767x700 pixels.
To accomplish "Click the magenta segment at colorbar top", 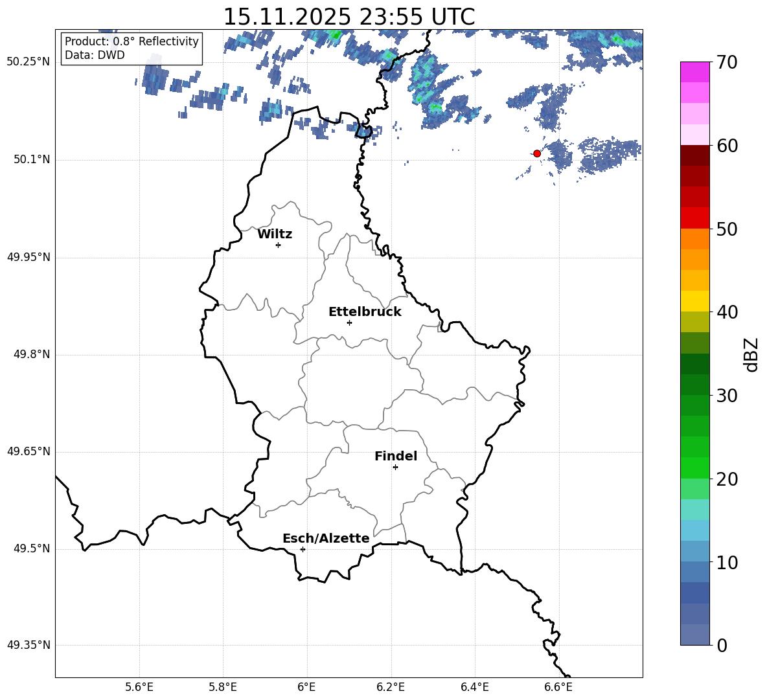I will coord(694,72).
